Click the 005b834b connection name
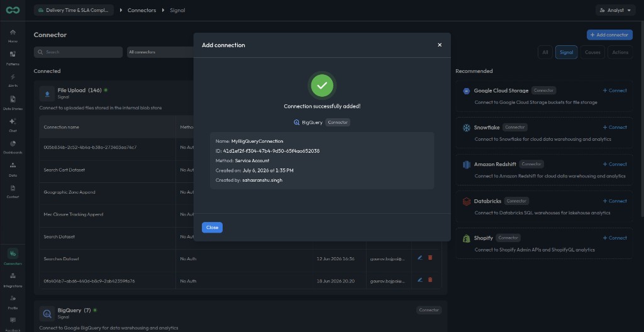Viewport: 644px width, 332px height. tap(90, 147)
